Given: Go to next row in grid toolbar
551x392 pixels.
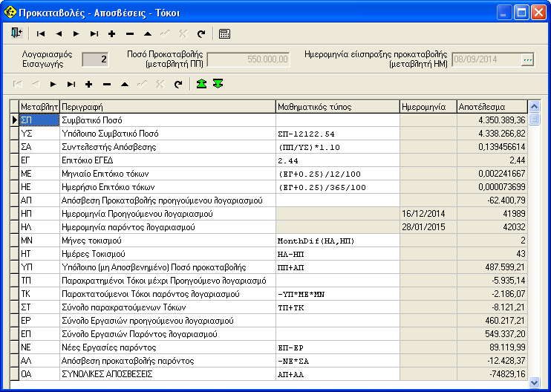Looking at the screenshot, I should [x=53, y=84].
